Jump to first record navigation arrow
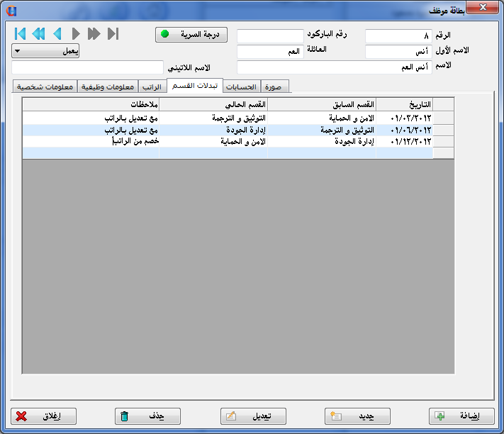The width and height of the screenshot is (504, 434). [20, 34]
